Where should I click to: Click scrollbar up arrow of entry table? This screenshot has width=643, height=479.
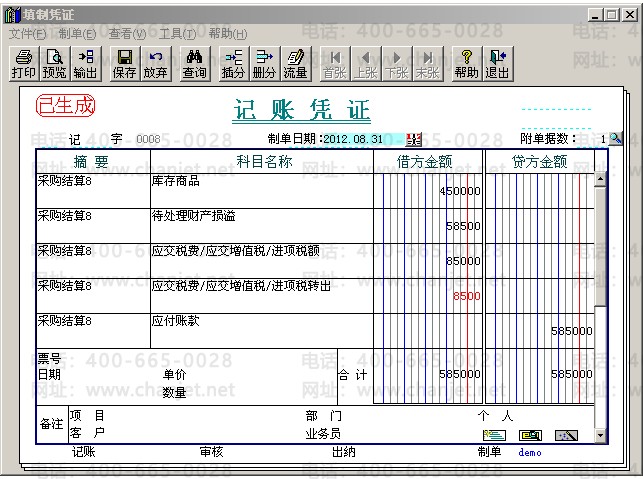coord(600,180)
